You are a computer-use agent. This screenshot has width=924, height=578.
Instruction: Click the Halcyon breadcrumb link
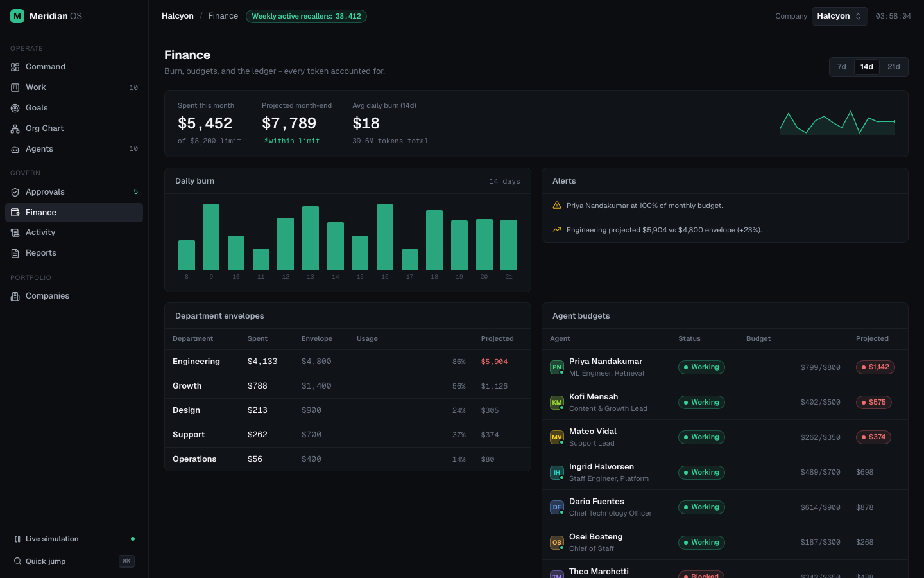point(178,16)
